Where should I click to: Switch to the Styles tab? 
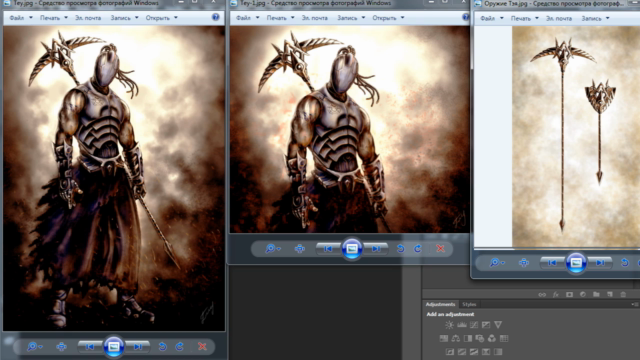click(x=469, y=304)
